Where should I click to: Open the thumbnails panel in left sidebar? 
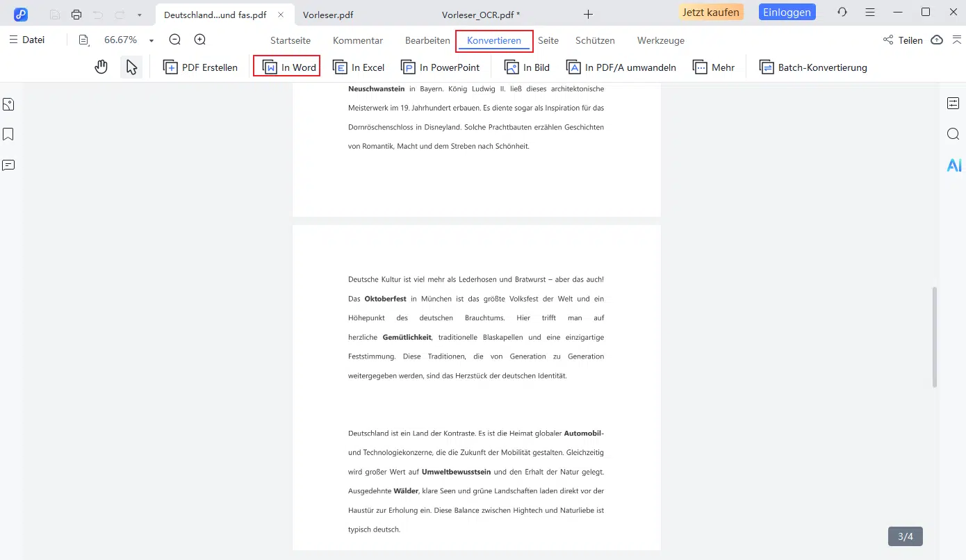8,104
